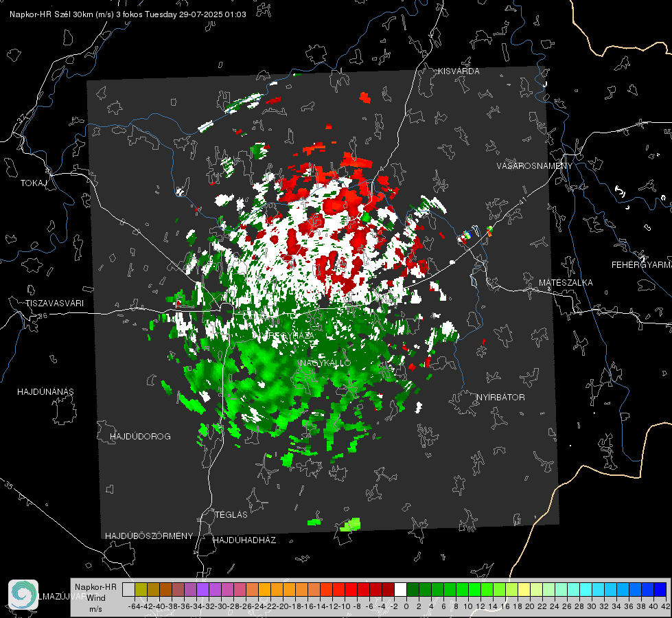Pick the bright green swatch between 10 and 12

(x=474, y=589)
